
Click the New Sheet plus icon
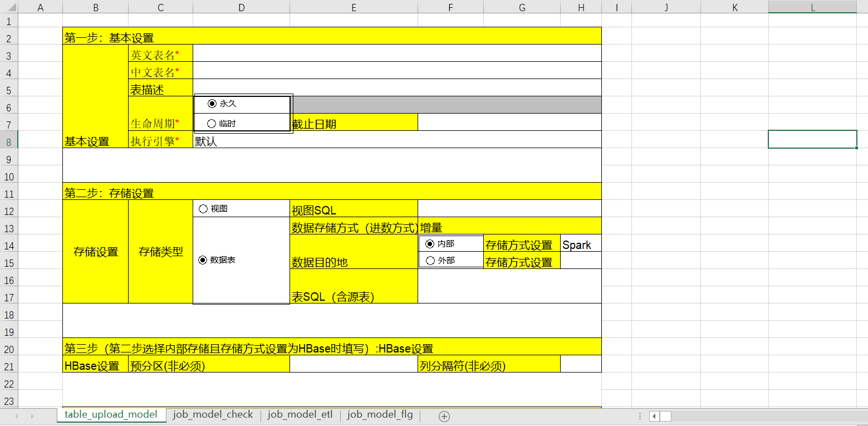tap(443, 415)
